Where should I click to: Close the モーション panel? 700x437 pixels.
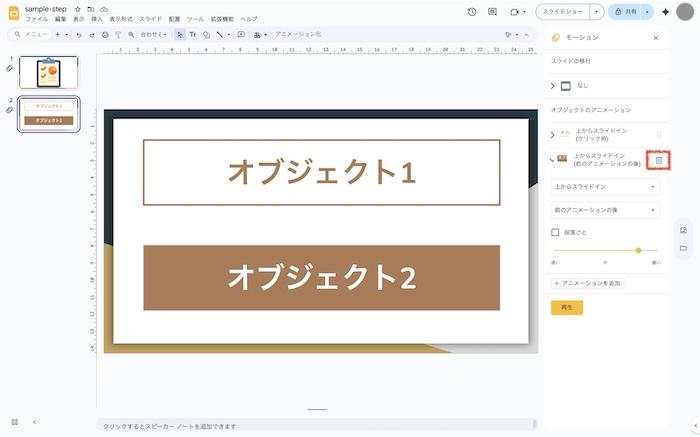click(x=656, y=38)
